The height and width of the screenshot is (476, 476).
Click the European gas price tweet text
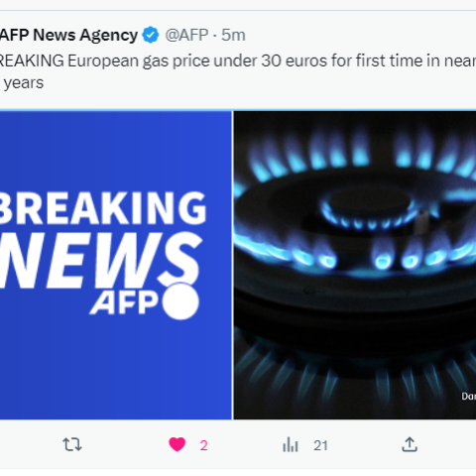[x=238, y=71]
